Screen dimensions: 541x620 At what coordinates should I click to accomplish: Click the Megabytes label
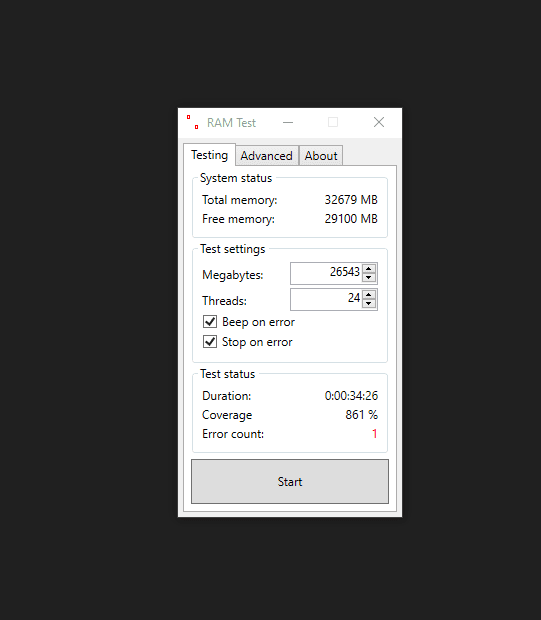[233, 275]
